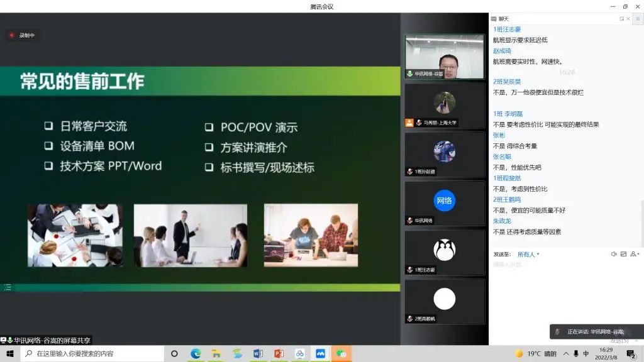Switch to Tencent Meeting taskbar icon
Image resolution: width=644 pixels, height=362 pixels.
click(320, 354)
